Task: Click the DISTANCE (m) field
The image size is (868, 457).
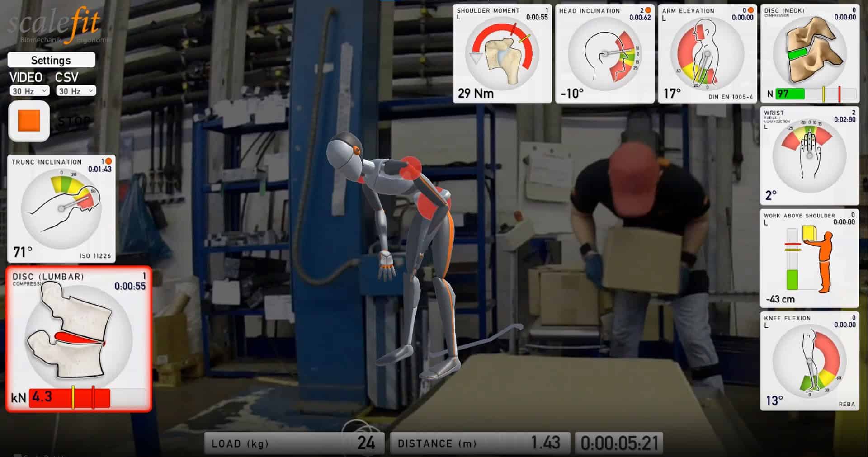Action: 479,443
